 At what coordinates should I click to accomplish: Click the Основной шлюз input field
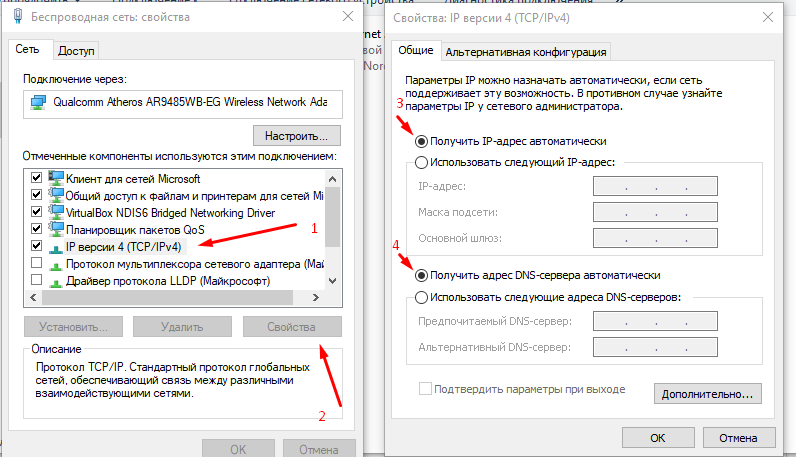[x=655, y=238]
